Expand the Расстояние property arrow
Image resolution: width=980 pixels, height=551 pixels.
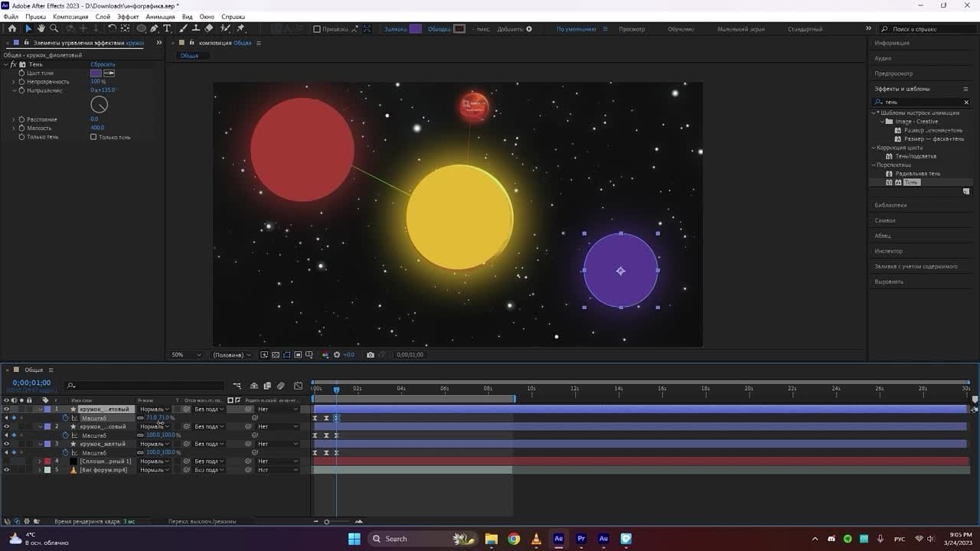click(x=14, y=119)
